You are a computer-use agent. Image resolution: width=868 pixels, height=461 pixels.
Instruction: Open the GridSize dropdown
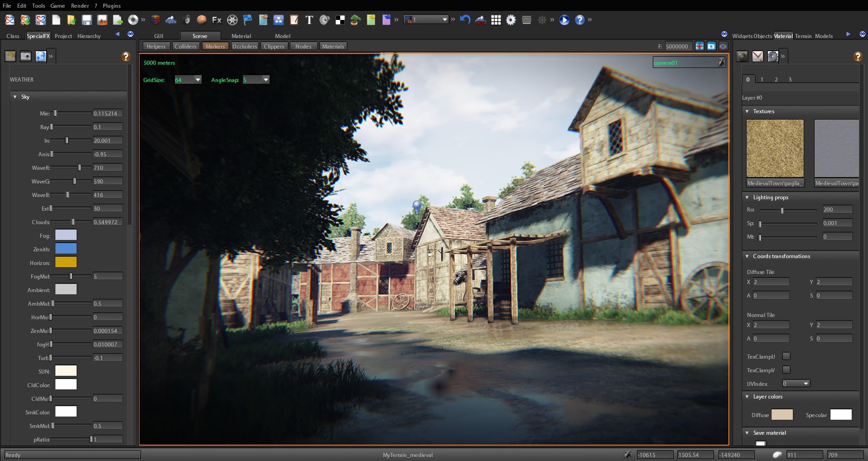tap(198, 80)
